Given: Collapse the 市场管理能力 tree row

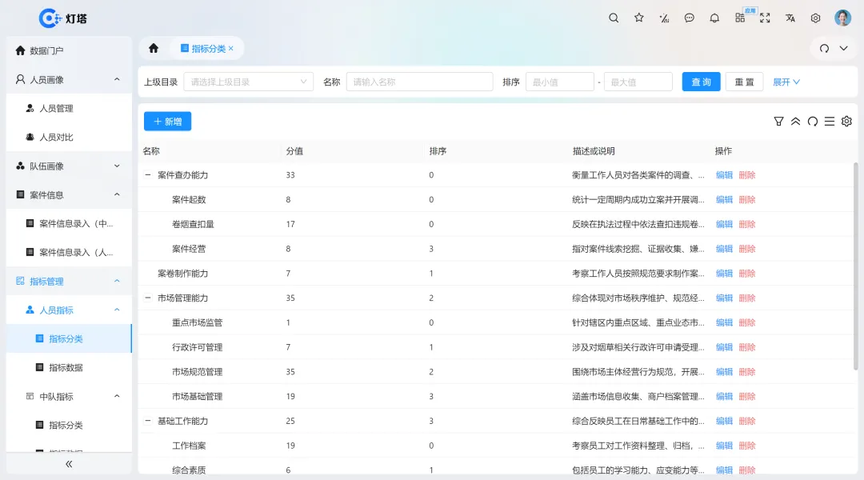Looking at the screenshot, I should point(148,298).
